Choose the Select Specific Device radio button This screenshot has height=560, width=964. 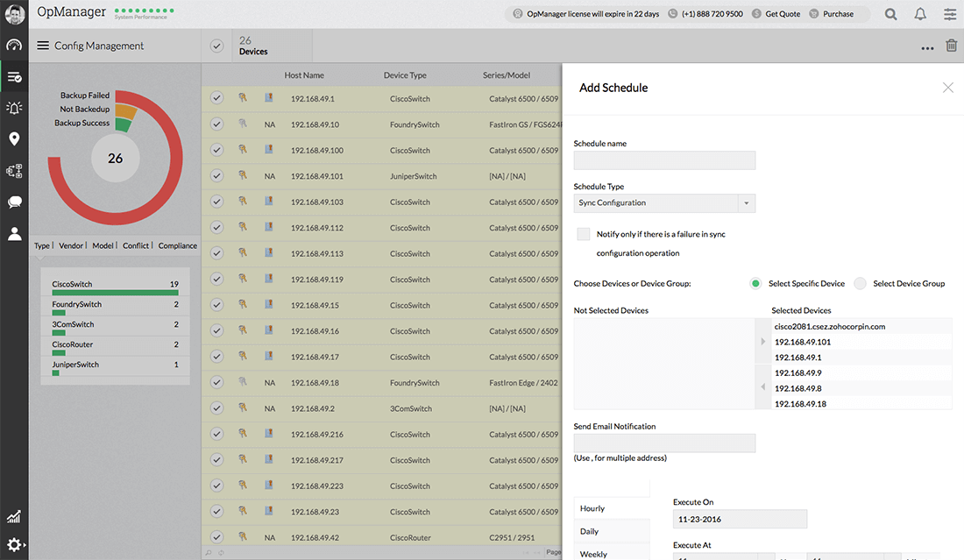click(755, 284)
